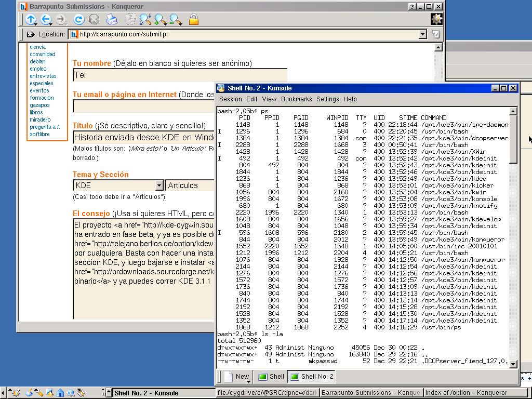Image resolution: width=532 pixels, height=399 pixels.
Task: Click the email or página input field
Action: click(144, 106)
